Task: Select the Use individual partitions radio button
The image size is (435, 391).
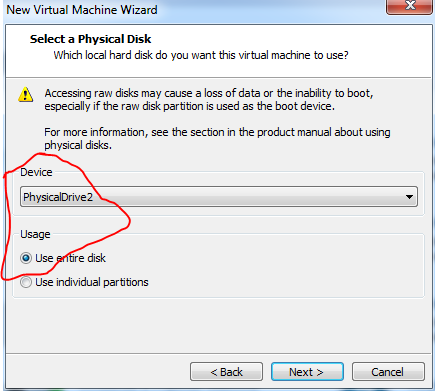Action: [26, 282]
